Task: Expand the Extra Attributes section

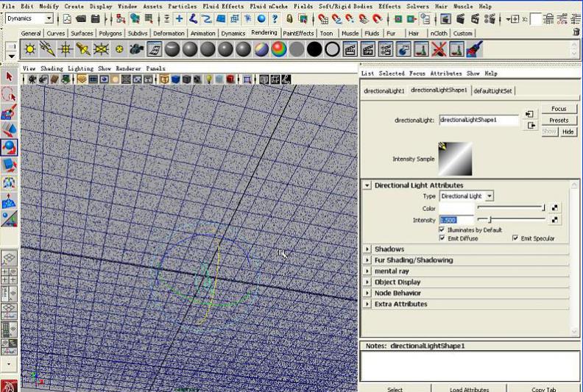Action: pos(367,304)
